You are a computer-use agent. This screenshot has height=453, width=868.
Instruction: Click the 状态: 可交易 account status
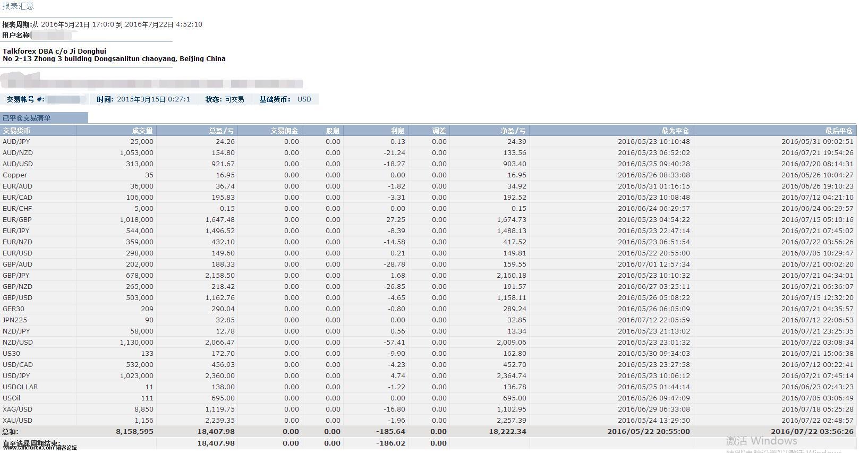(225, 99)
